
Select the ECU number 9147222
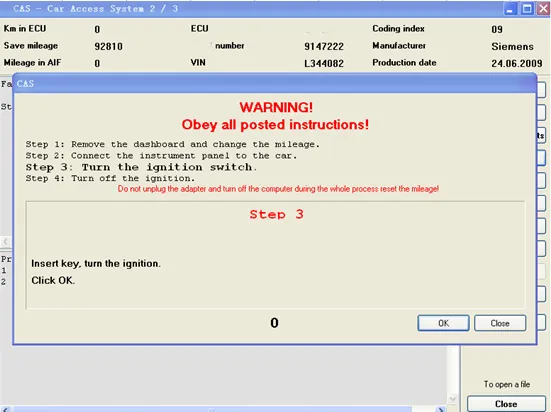tap(324, 46)
